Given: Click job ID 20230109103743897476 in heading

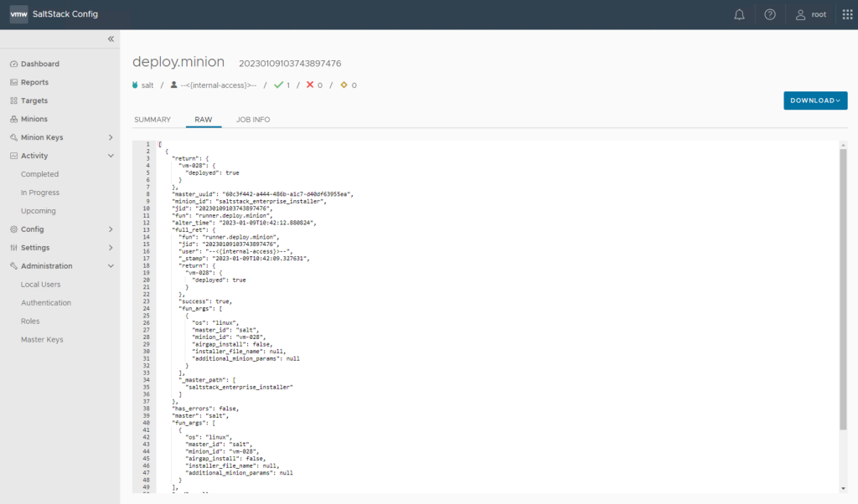Looking at the screenshot, I should click(290, 64).
